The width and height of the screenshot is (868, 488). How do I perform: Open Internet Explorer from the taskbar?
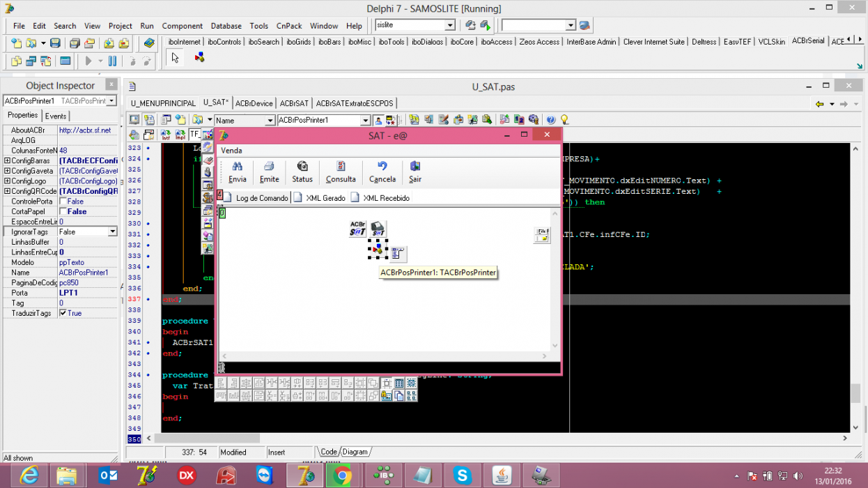point(29,475)
